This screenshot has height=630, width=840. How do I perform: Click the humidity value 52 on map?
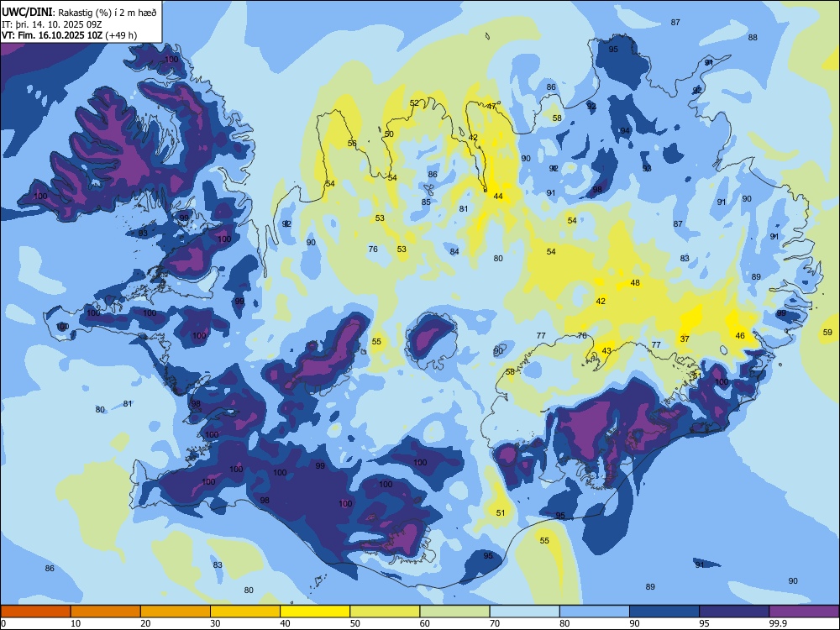tap(415, 103)
